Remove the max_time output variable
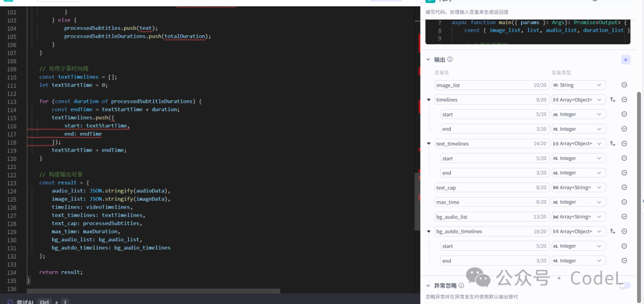The width and height of the screenshot is (644, 304). click(x=624, y=202)
